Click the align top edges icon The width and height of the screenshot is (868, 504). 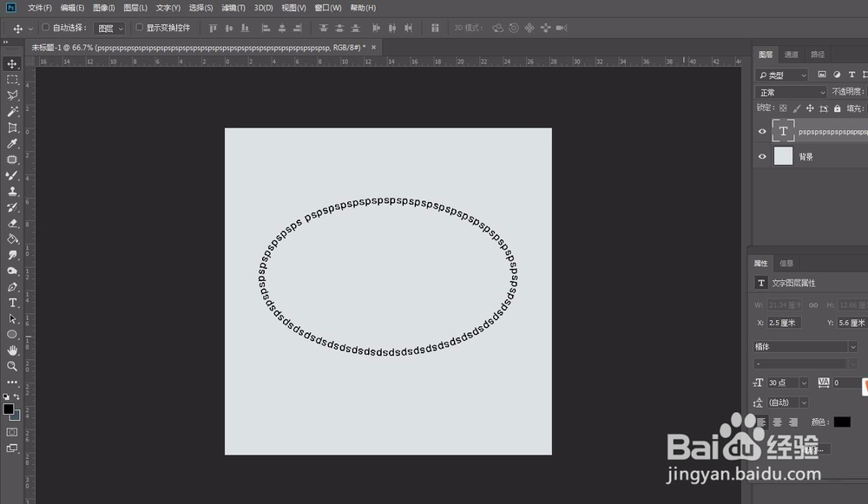pos(214,28)
